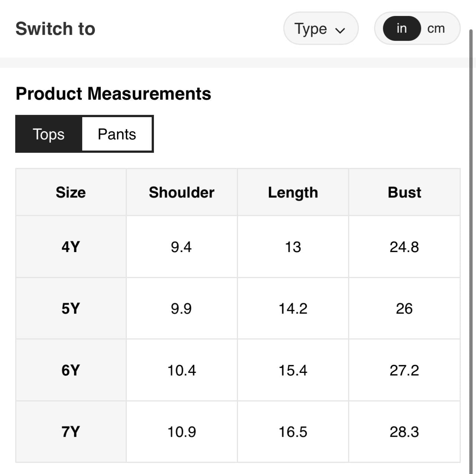The height and width of the screenshot is (474, 476).
Task: Click the 6Y bust value 27.2
Action: tap(404, 370)
